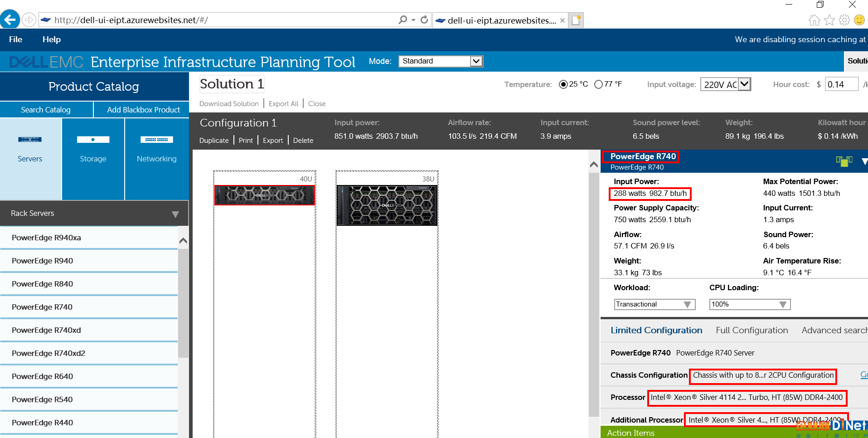The width and height of the screenshot is (868, 438).
Task: Click the Hour cost input field
Action: coord(841,84)
